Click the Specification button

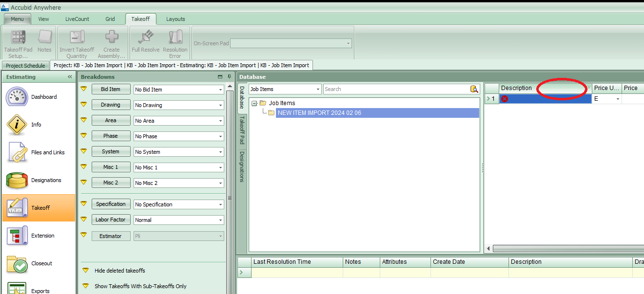pos(111,204)
